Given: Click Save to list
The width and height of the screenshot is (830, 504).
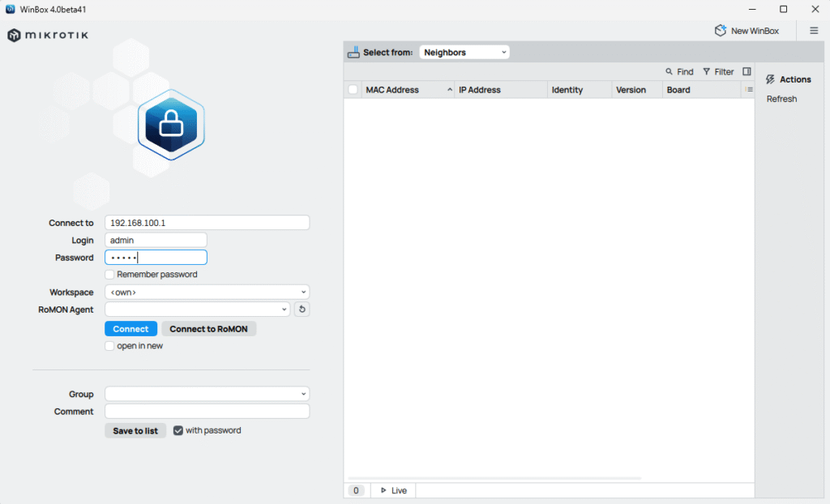Looking at the screenshot, I should pyautogui.click(x=135, y=430).
